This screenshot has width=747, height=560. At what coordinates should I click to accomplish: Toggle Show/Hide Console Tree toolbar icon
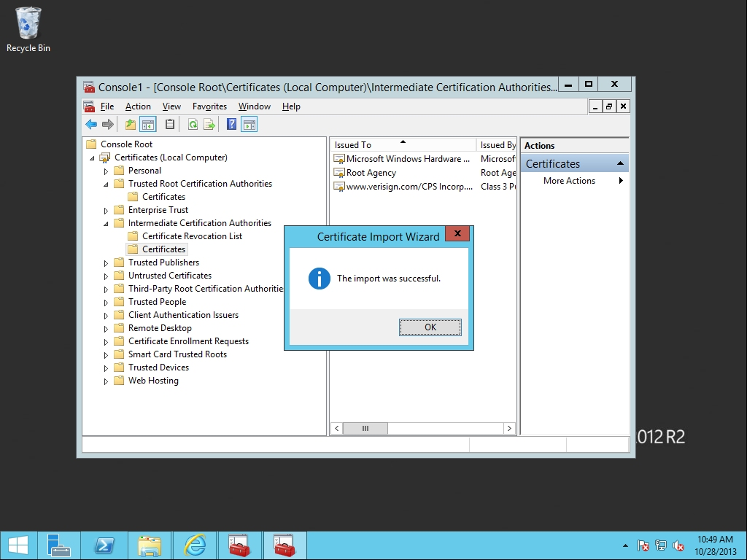click(x=148, y=125)
